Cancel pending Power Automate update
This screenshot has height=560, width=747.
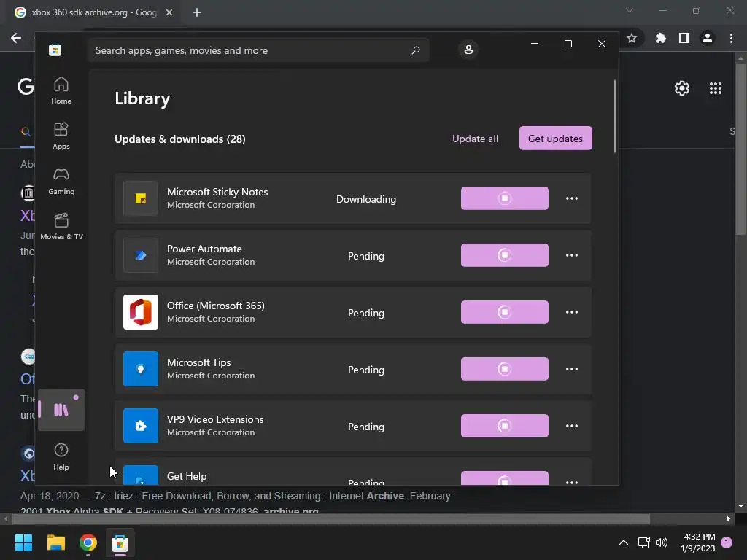click(x=505, y=255)
